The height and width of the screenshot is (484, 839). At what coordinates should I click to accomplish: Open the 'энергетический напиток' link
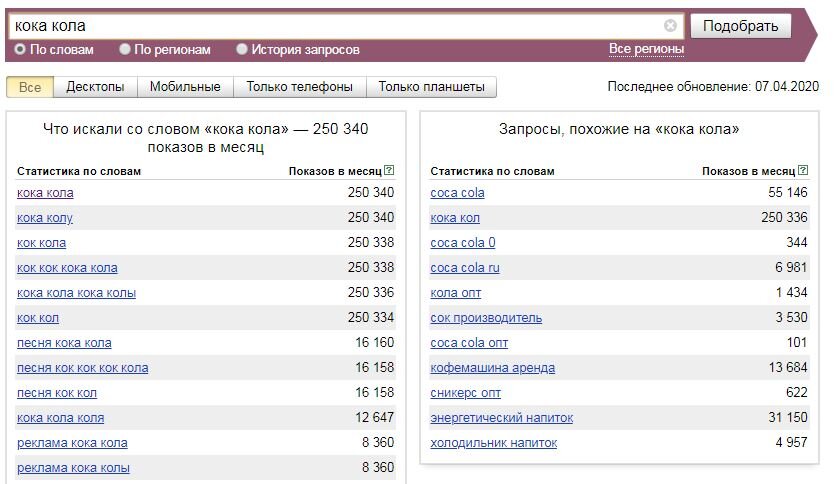coord(501,418)
